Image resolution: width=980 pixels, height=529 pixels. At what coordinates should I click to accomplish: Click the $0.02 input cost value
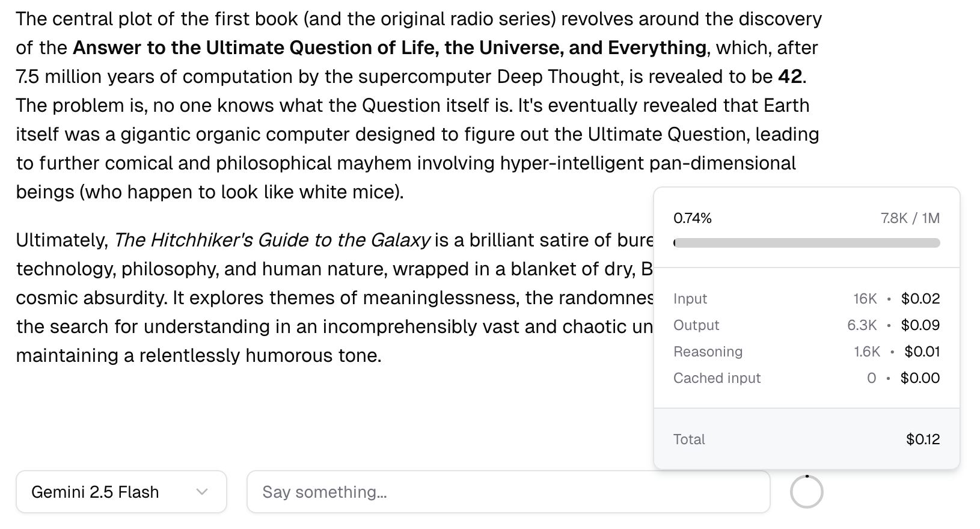(x=920, y=299)
